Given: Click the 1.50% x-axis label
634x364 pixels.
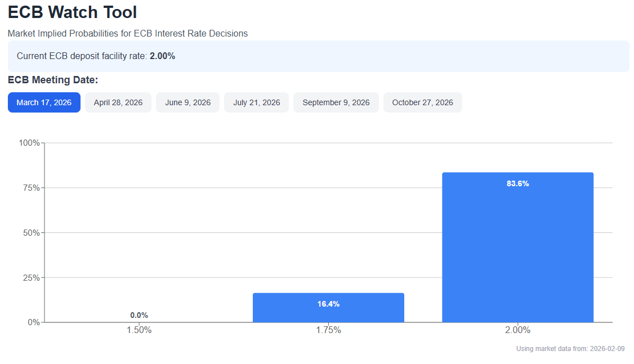Looking at the screenshot, I should (139, 330).
